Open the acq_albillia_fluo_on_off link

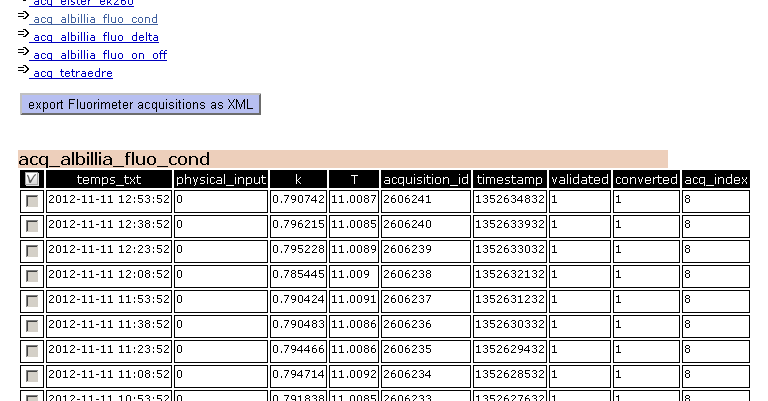click(99, 55)
